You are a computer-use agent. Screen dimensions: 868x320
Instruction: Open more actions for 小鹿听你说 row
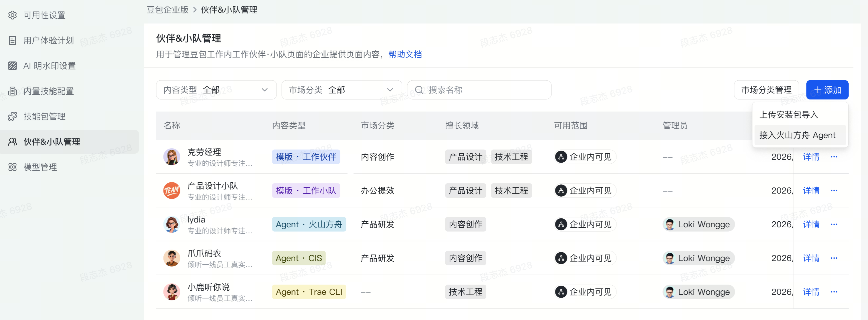point(834,292)
